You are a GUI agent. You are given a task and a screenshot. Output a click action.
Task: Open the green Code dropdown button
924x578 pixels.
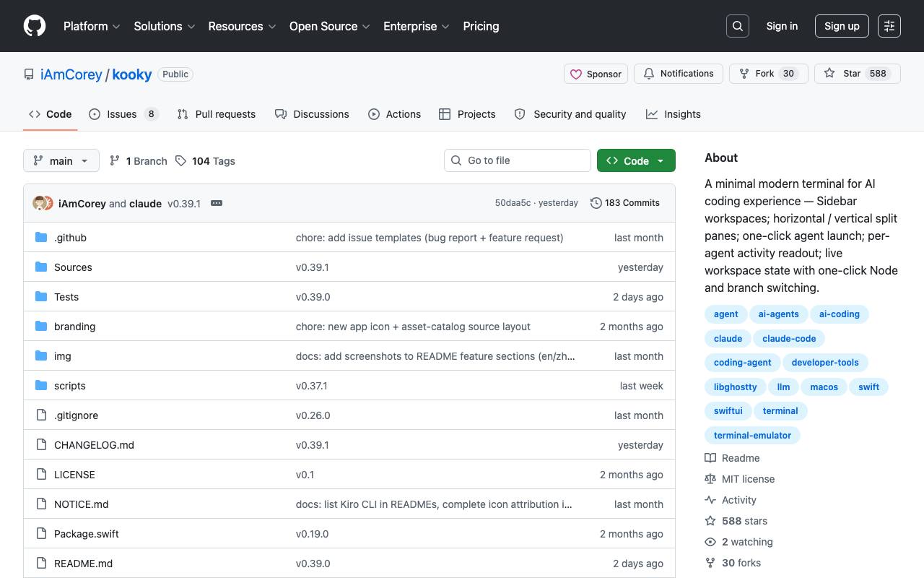pos(636,160)
